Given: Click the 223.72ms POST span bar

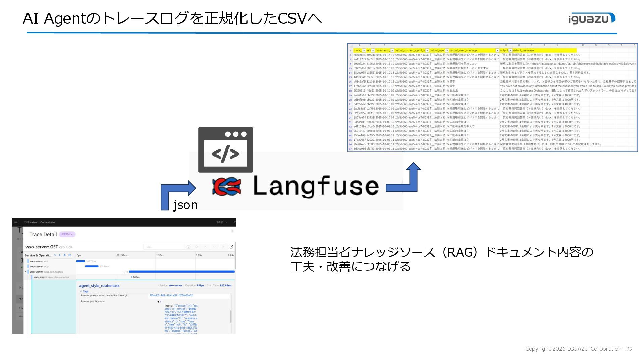Looking at the screenshot, I should [x=92, y=266].
